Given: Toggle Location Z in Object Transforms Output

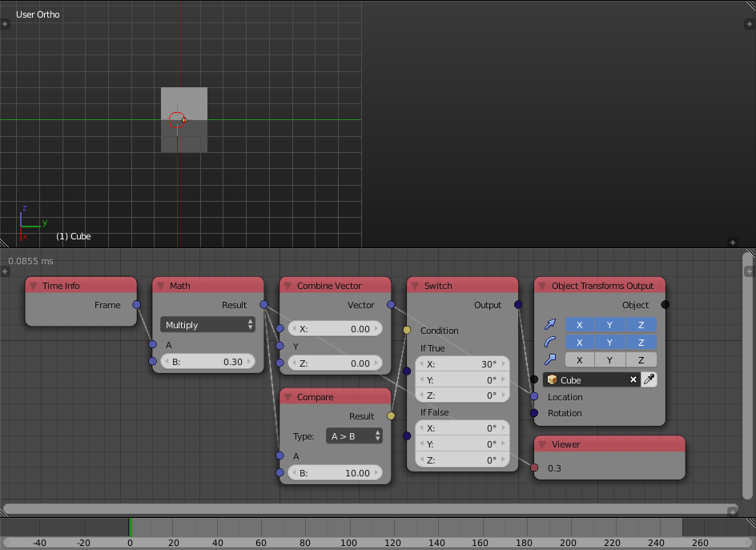Looking at the screenshot, I should point(641,325).
